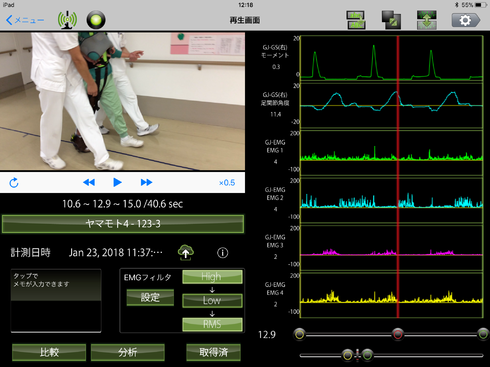Viewport: 490px width, 367px height.
Task: Select the left range start slider knob
Action: 300,334
